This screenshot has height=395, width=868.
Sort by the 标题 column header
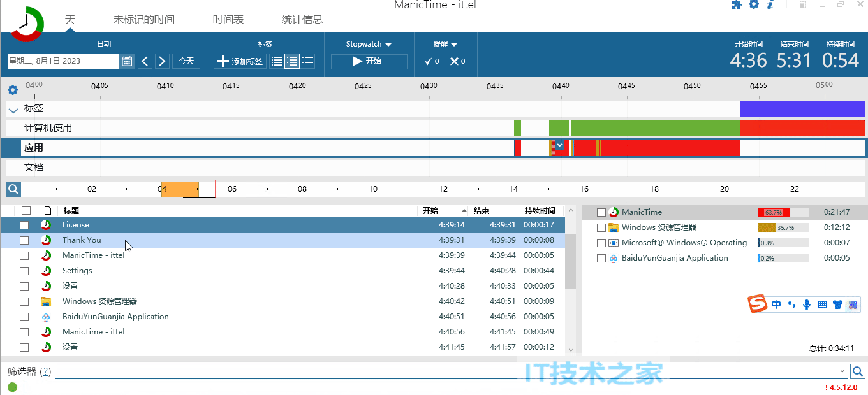[71, 210]
